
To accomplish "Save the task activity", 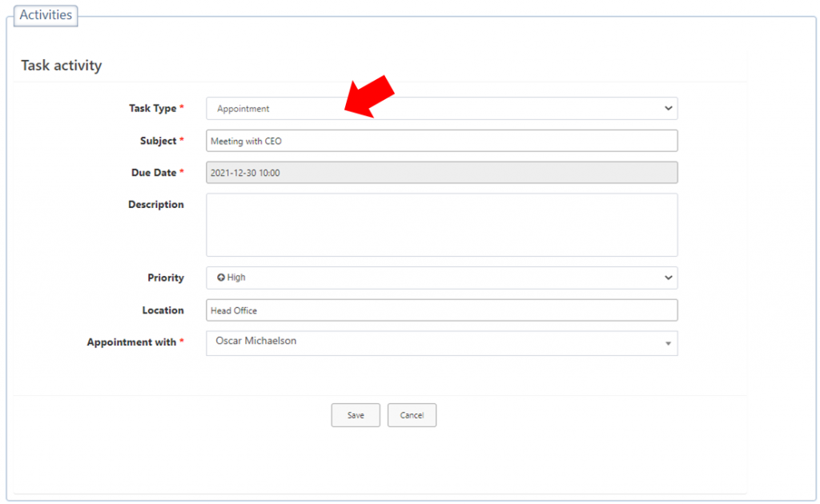I will 356,415.
